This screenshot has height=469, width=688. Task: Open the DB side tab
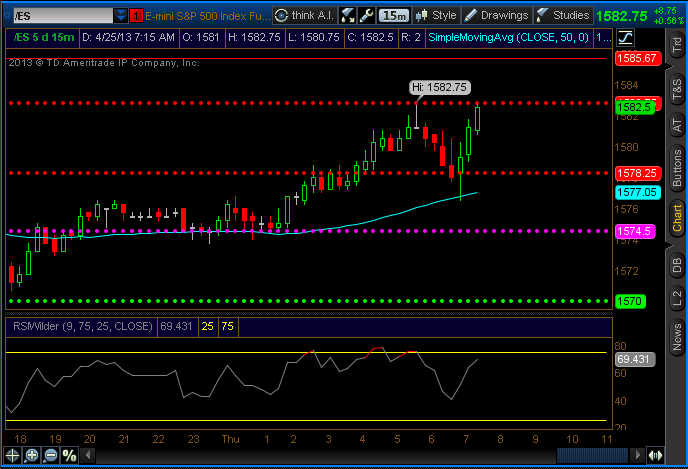pyautogui.click(x=677, y=265)
